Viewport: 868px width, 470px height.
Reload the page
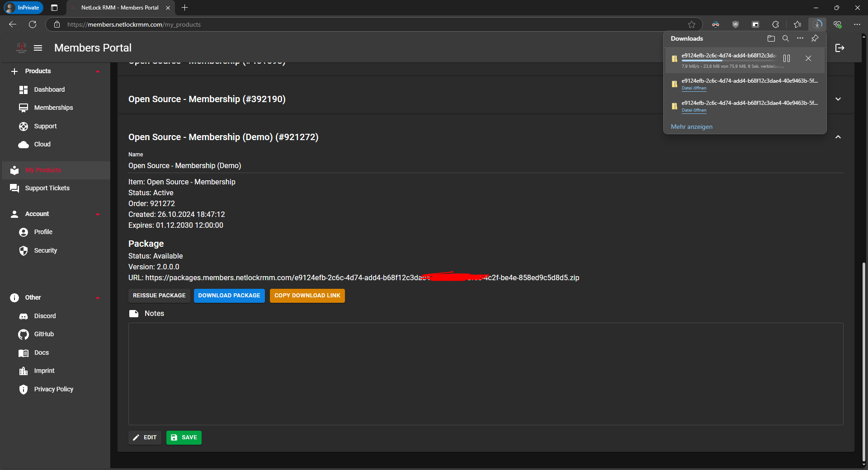(33, 24)
